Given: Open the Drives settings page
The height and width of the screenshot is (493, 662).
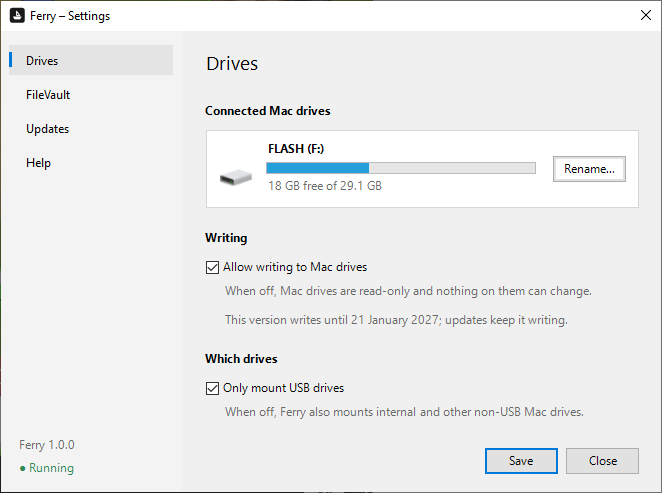Looking at the screenshot, I should (91, 60).
